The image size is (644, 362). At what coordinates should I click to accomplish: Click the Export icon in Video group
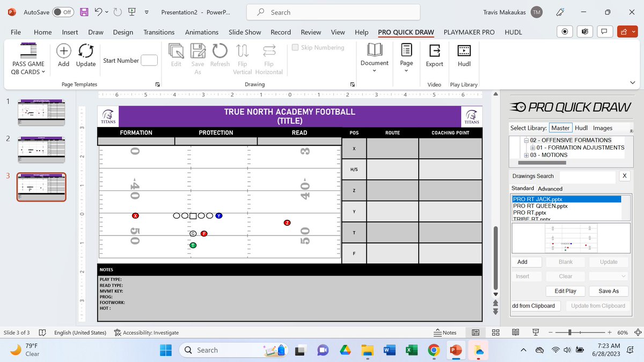tap(434, 54)
